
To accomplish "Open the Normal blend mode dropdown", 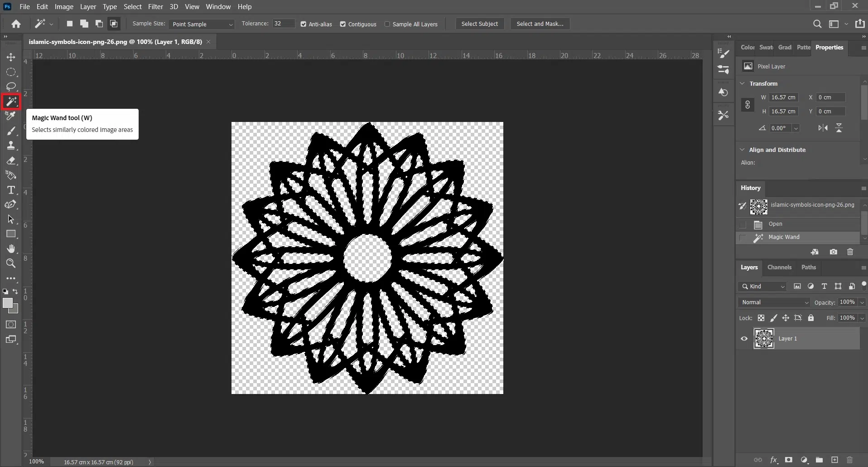I will [774, 302].
